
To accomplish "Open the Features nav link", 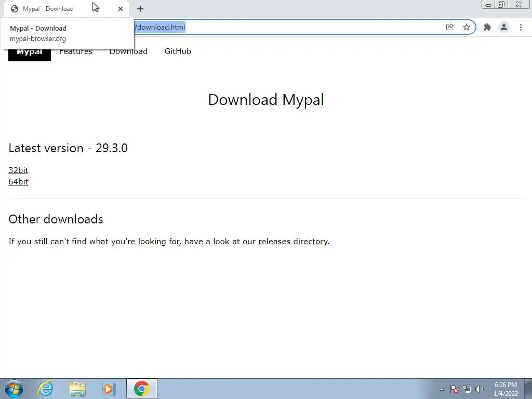I will tap(76, 51).
